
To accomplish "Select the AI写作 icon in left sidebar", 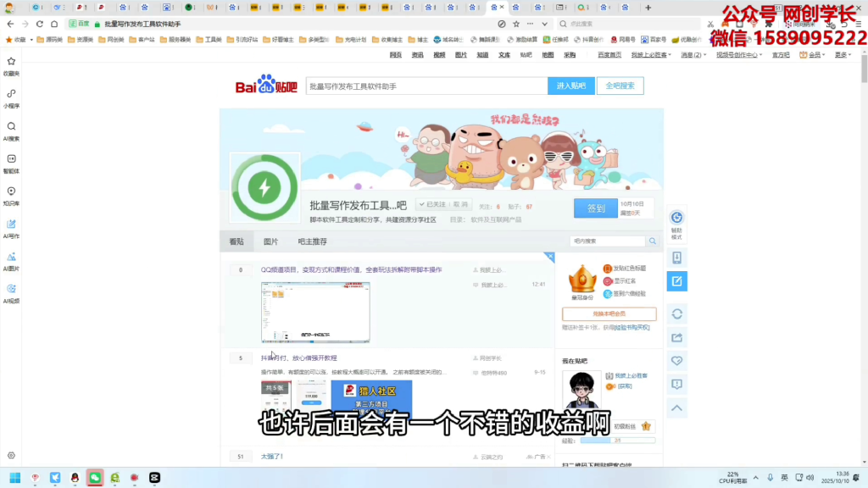I will pos(11,223).
